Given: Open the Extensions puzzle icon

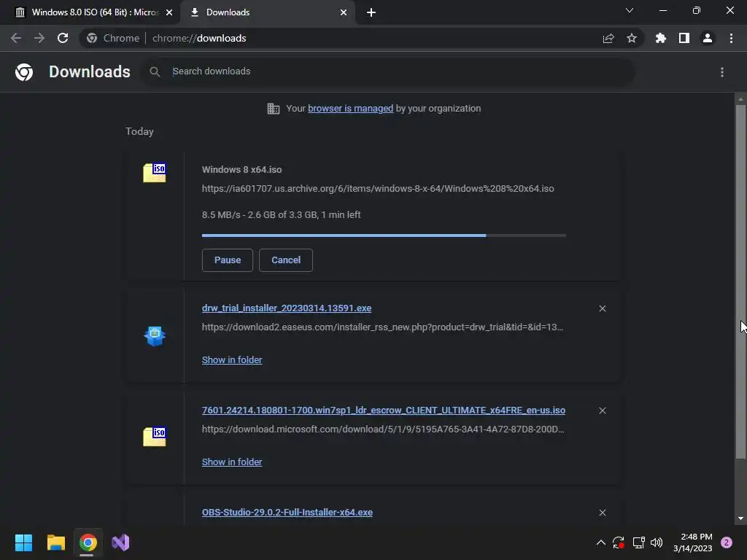Looking at the screenshot, I should point(661,38).
